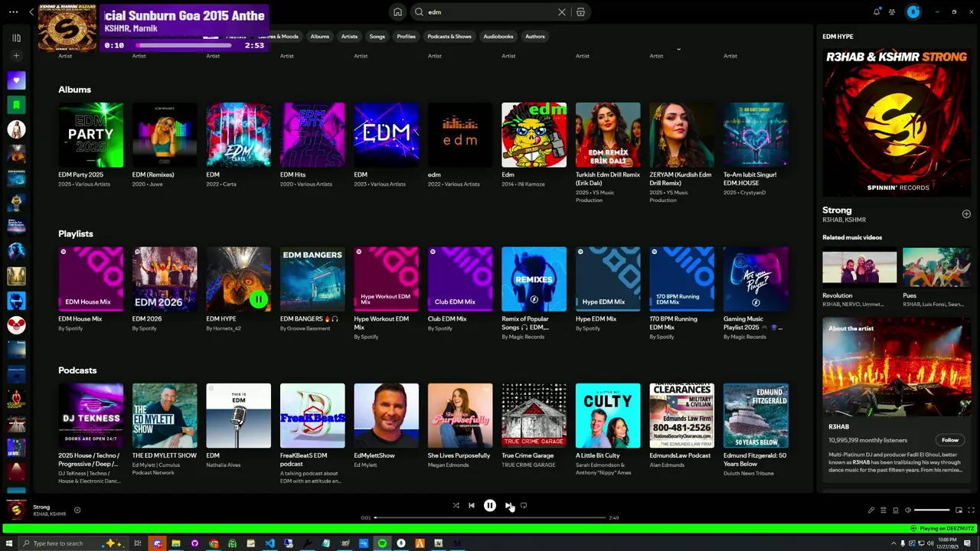The width and height of the screenshot is (980, 551).
Task: Open A Little Bit Culty podcast
Action: (608, 429)
